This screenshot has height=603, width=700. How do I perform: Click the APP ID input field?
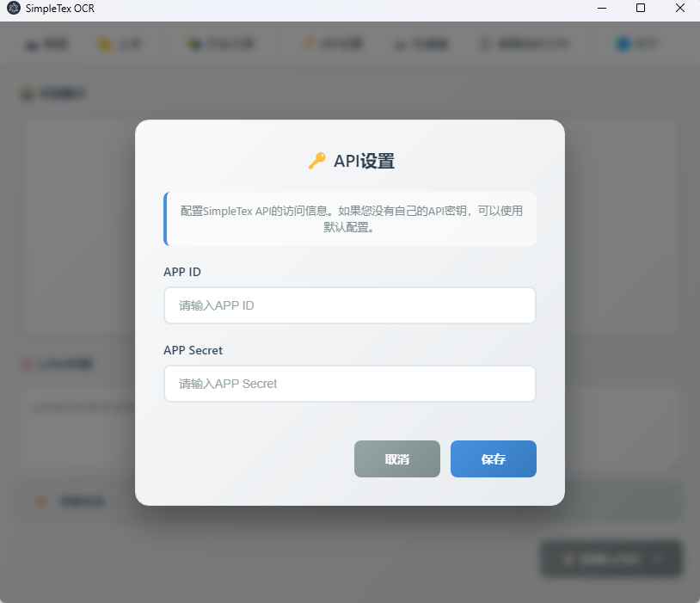click(x=349, y=305)
